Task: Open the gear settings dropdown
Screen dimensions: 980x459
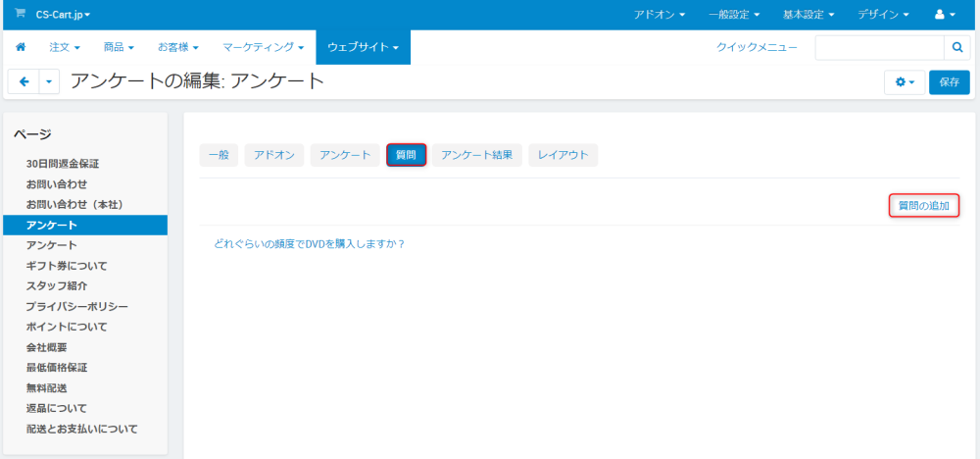Action: pyautogui.click(x=905, y=82)
